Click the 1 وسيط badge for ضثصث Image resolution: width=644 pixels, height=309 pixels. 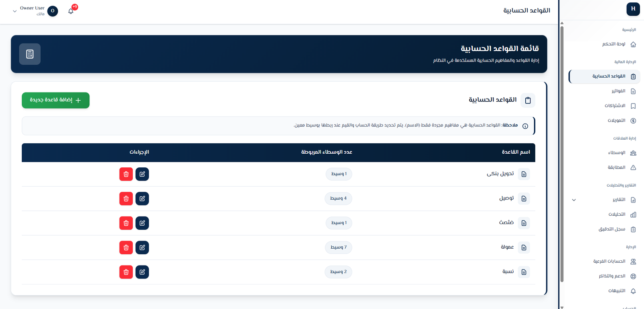pyautogui.click(x=339, y=223)
